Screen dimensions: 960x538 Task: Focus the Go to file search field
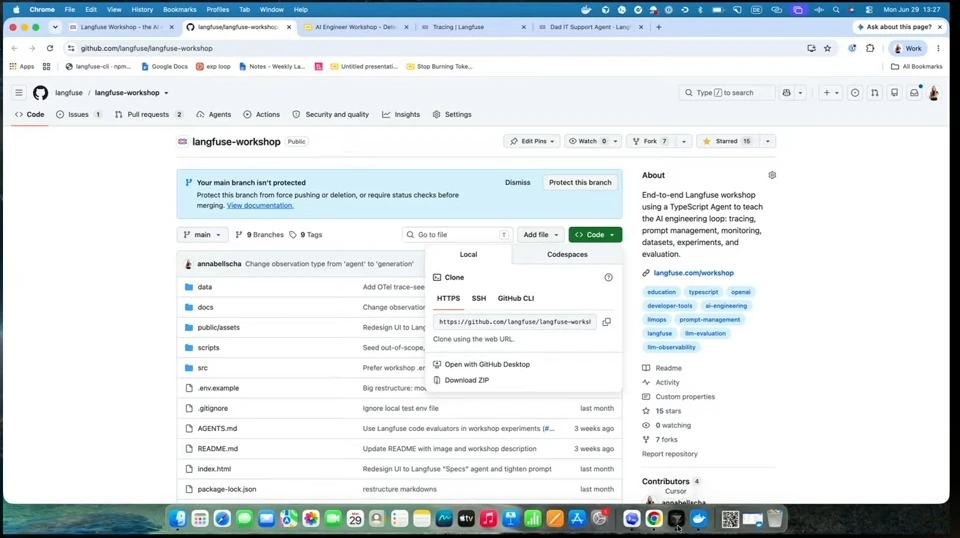point(457,235)
